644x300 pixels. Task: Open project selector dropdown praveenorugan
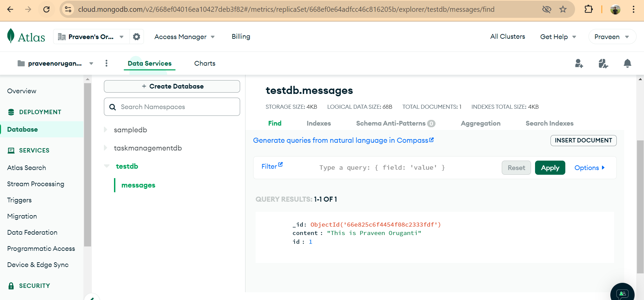[55, 63]
